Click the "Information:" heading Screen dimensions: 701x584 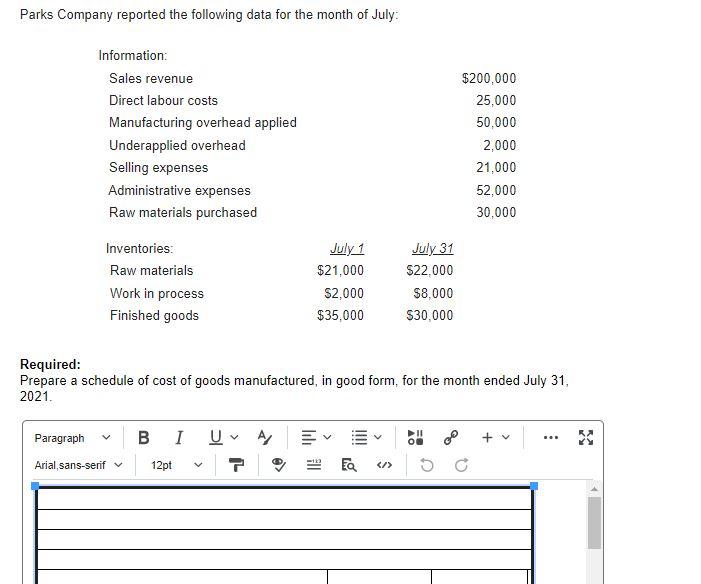click(133, 55)
